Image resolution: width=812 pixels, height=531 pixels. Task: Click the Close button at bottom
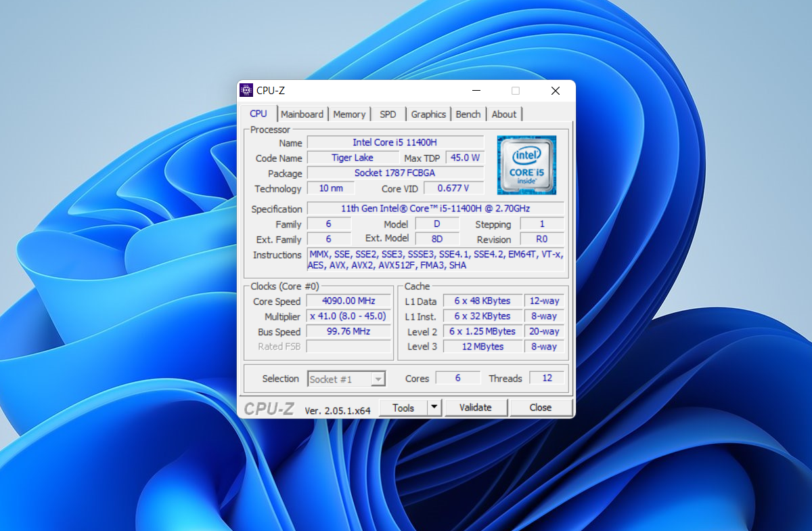(x=541, y=408)
